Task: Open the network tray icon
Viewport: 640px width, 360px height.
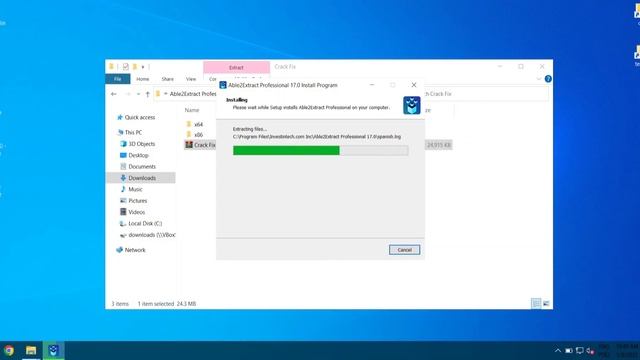Action: [x=580, y=351]
